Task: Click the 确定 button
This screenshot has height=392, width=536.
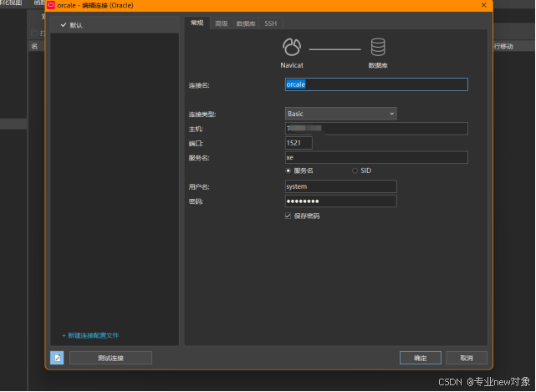Action: 420,359
